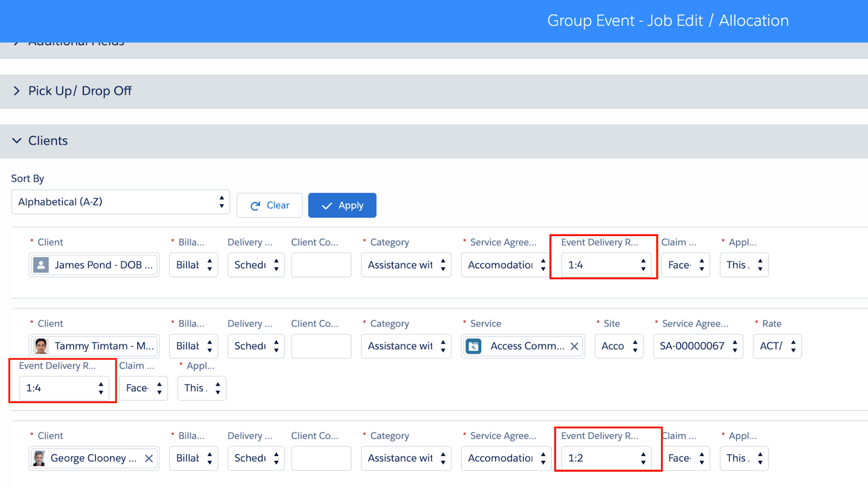Click the Clear button
868x488 pixels.
270,206
